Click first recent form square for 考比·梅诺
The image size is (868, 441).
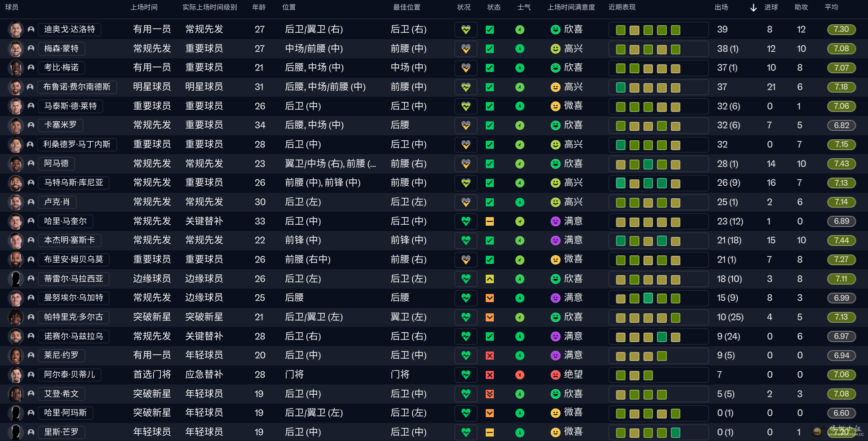pyautogui.click(x=620, y=68)
